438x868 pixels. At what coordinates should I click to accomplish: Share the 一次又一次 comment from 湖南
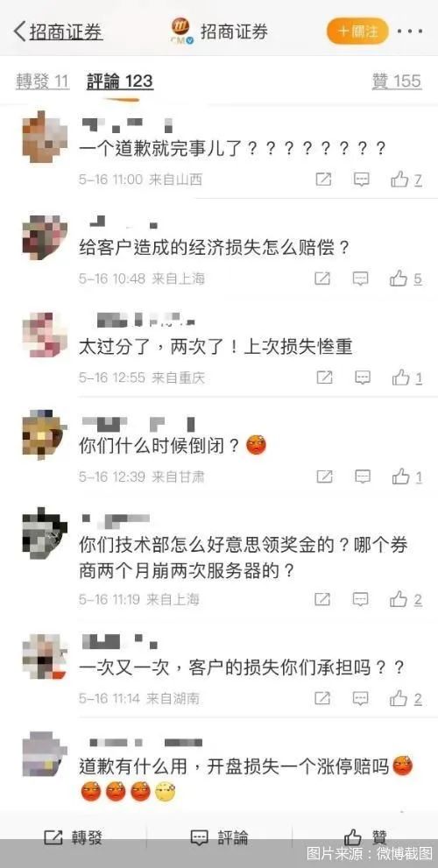(x=322, y=698)
